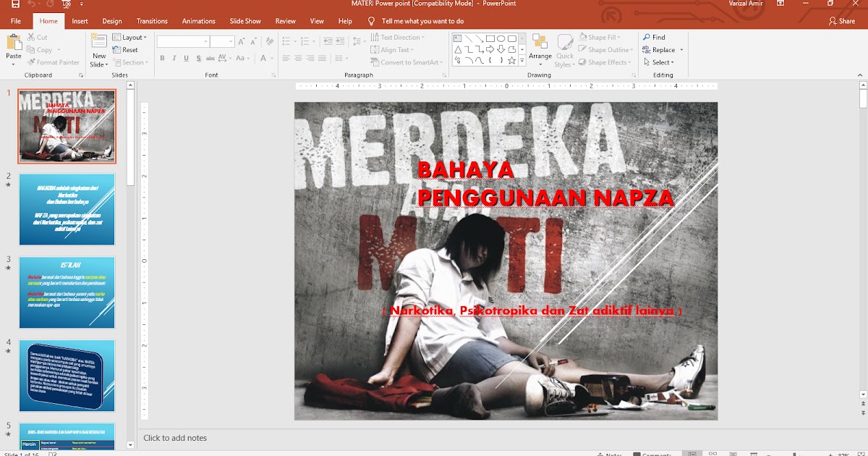This screenshot has width=868, height=456.
Task: Open the View tab
Action: pos(317,21)
